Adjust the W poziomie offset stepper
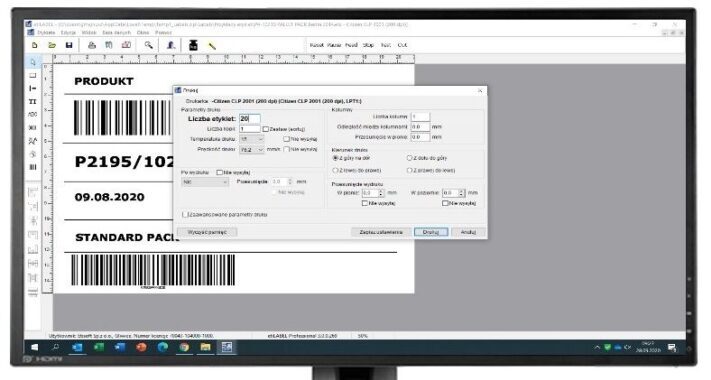This screenshot has width=711, height=380. tap(462, 193)
